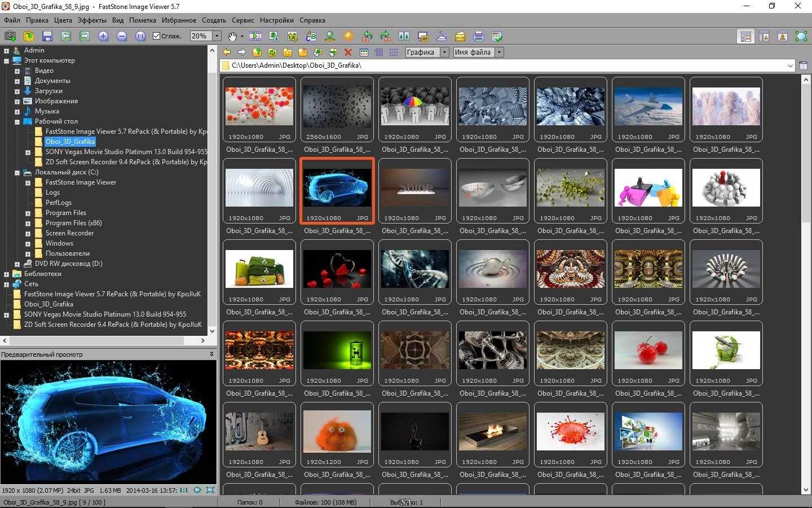Click the refresh folder icon
Screen dimensions: 812x508
[x=272, y=52]
